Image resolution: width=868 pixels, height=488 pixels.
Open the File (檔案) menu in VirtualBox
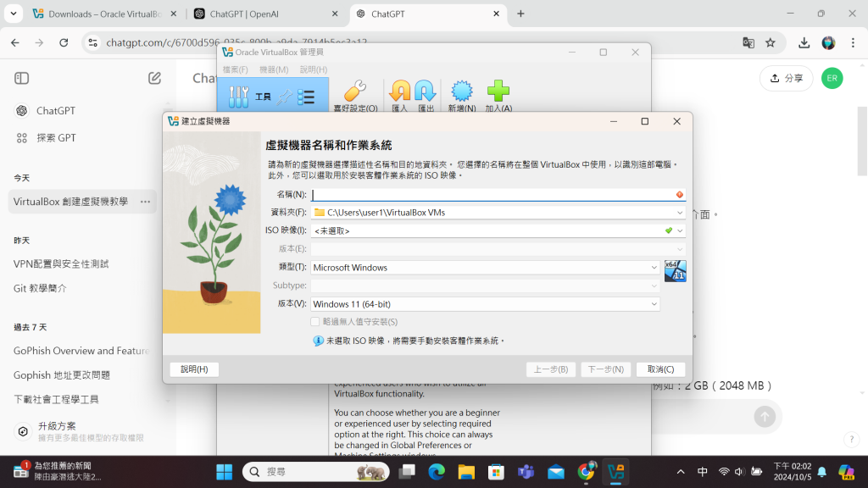click(236, 69)
